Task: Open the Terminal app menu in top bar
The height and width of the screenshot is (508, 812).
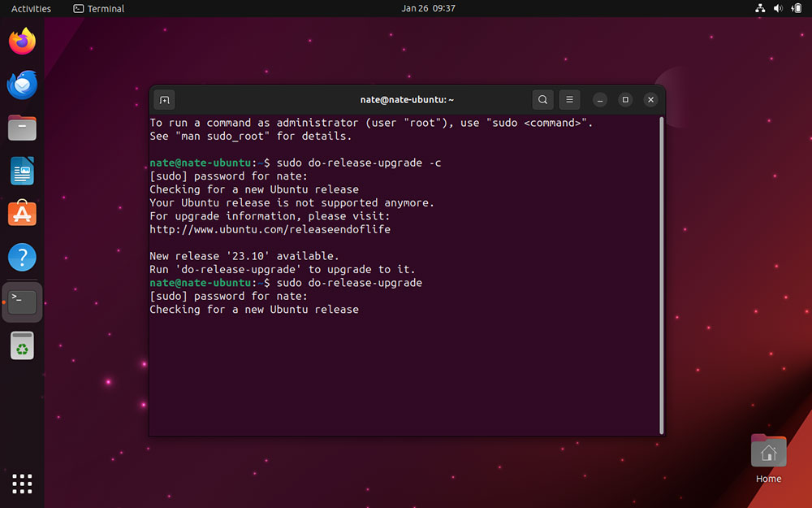Action: (98, 8)
